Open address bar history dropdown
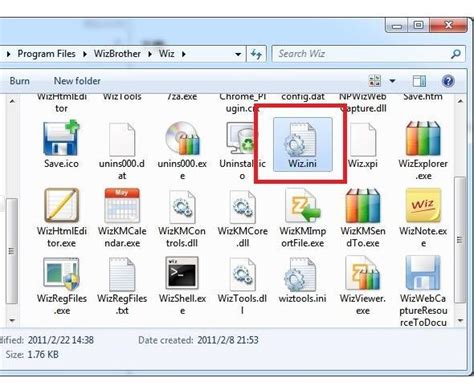 238,54
